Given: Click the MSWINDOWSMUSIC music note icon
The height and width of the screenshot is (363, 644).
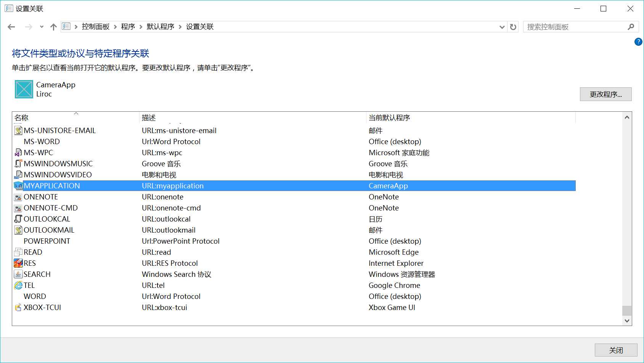Looking at the screenshot, I should pos(18,164).
